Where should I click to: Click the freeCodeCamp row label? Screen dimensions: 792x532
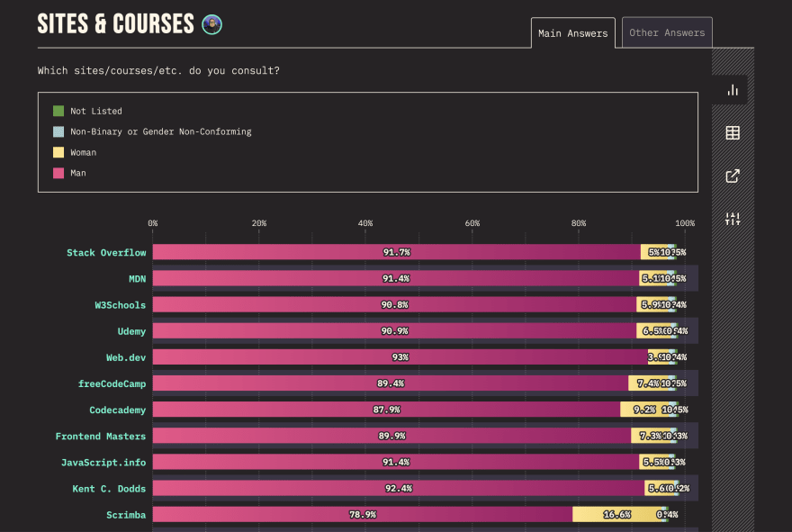click(x=112, y=383)
